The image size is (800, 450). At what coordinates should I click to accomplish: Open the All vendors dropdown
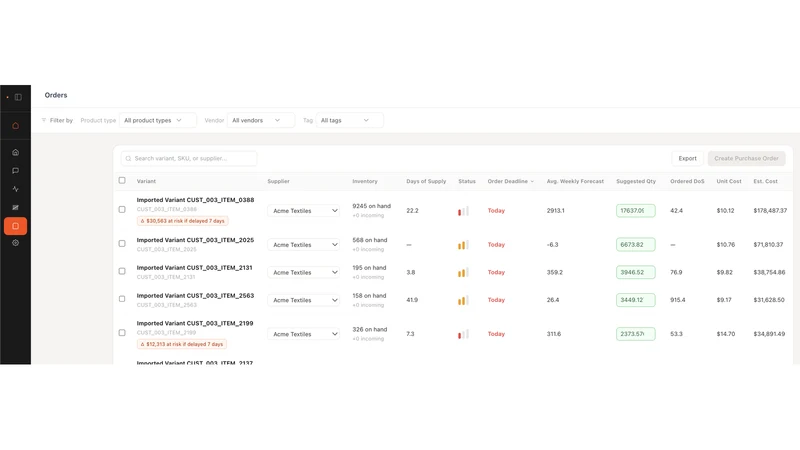(x=261, y=120)
